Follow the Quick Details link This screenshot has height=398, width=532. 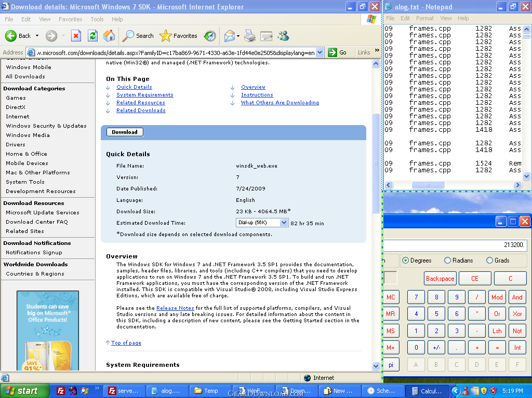point(135,87)
